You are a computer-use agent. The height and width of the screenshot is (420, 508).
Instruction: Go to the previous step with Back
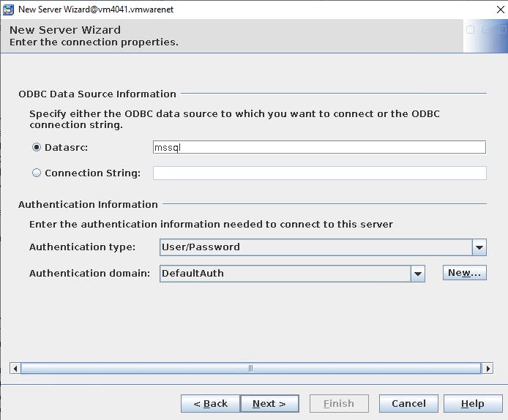(x=210, y=404)
